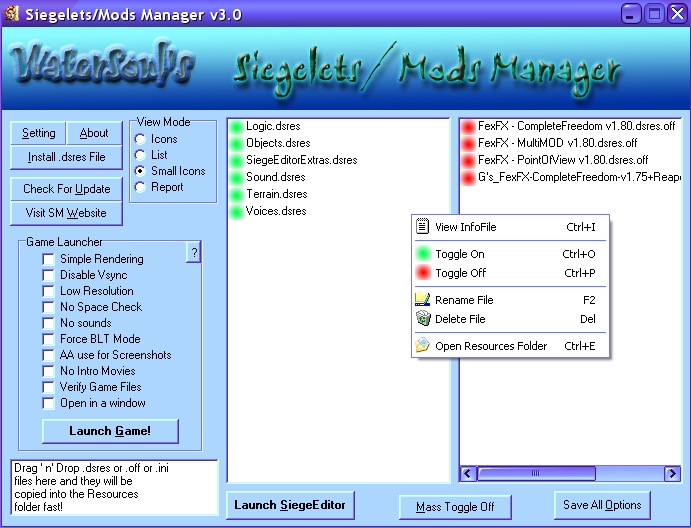Tick the No Intro Movies checkbox
The image size is (691, 528).
48,371
